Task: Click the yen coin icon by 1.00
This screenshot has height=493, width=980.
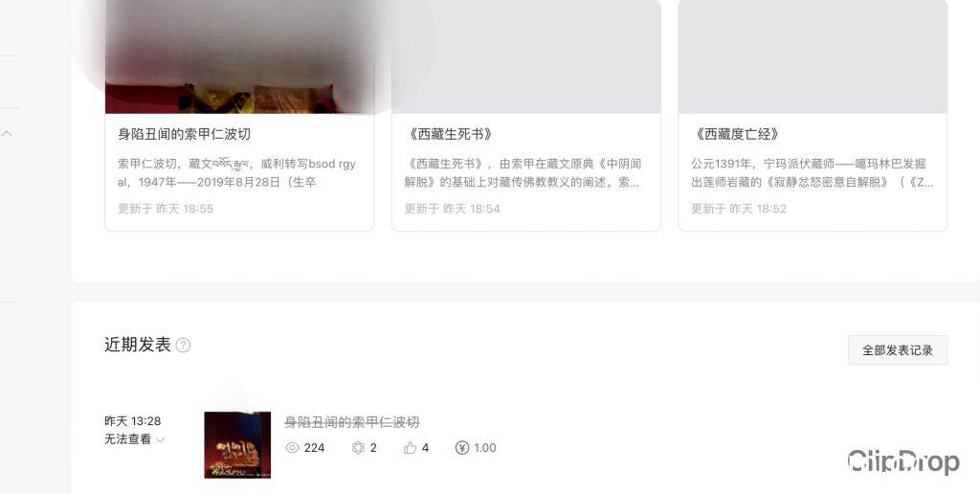Action: pos(462,447)
